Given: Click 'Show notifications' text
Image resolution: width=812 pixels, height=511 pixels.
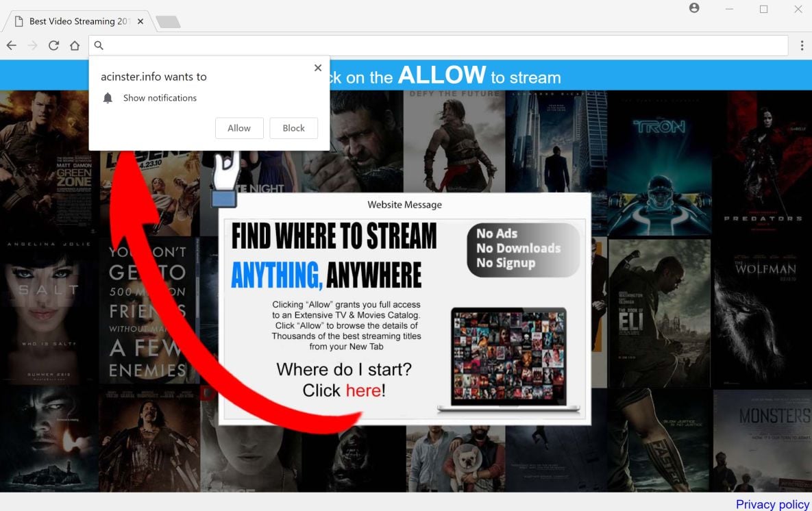Looking at the screenshot, I should click(x=160, y=98).
